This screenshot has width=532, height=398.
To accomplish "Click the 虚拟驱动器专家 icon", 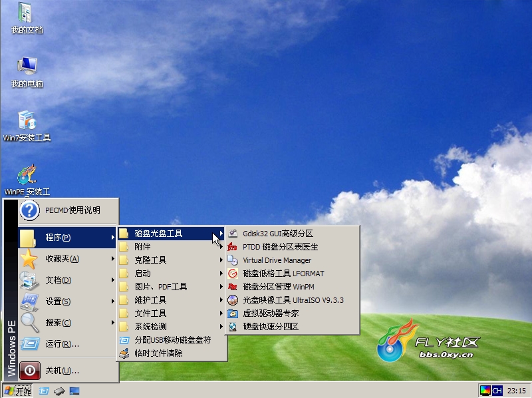I will 233,313.
